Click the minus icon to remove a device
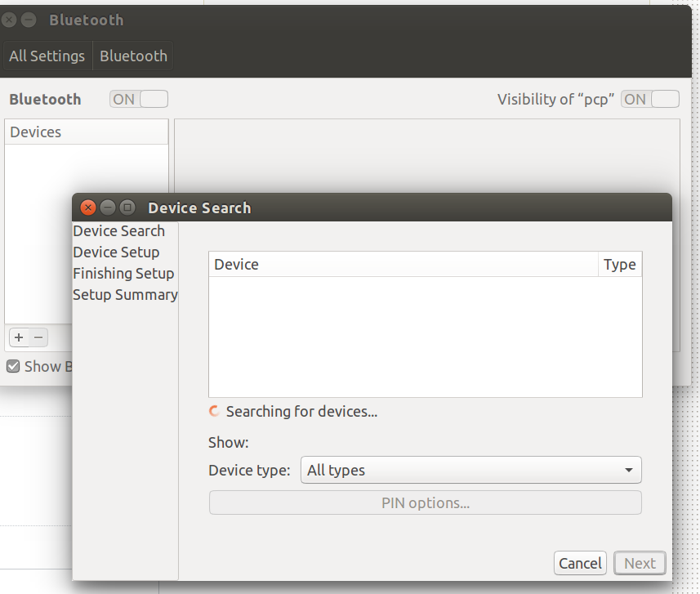This screenshot has width=700, height=594. (38, 337)
